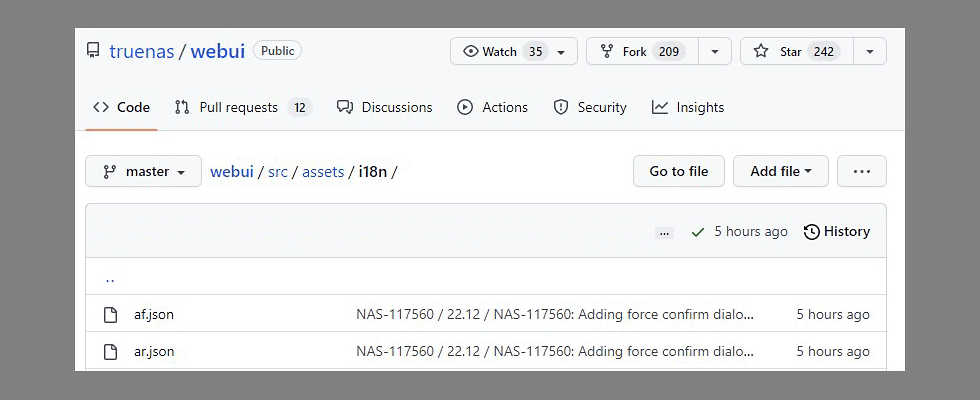Expand the truncated commit message ellipsis

coord(664,232)
